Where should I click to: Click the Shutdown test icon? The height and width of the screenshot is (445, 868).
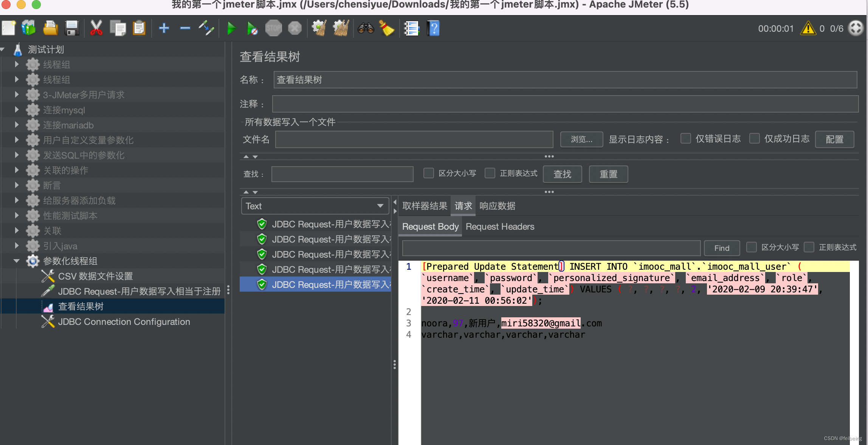pos(295,28)
